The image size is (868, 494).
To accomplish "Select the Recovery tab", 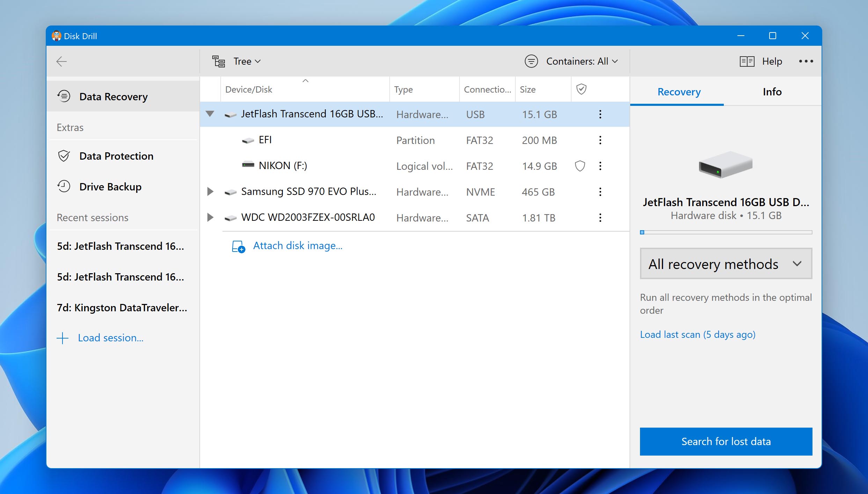I will pos(679,91).
